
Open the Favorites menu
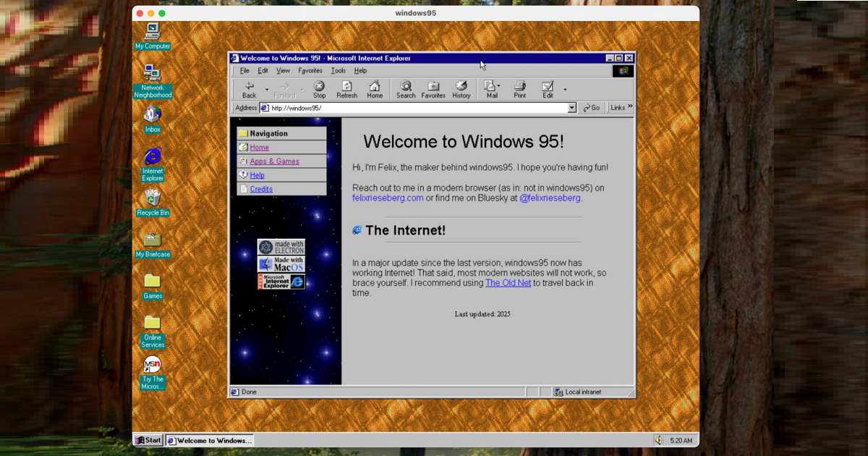pyautogui.click(x=310, y=71)
